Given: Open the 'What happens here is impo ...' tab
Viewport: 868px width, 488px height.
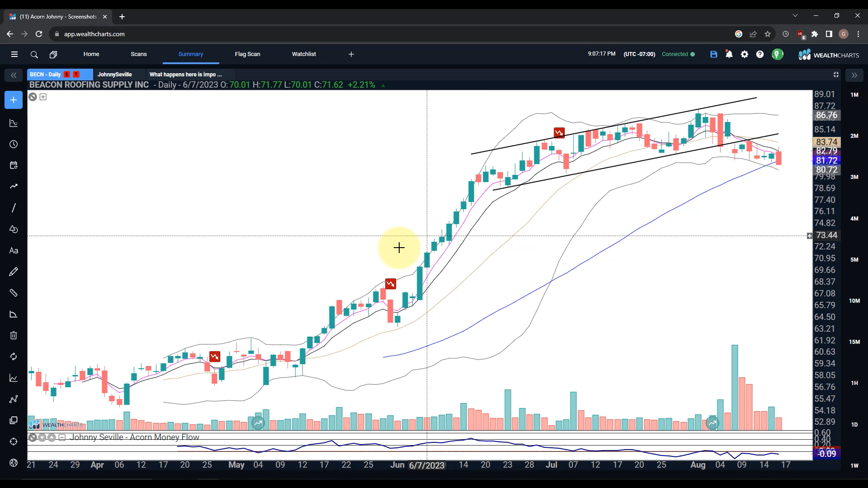Looking at the screenshot, I should (186, 75).
